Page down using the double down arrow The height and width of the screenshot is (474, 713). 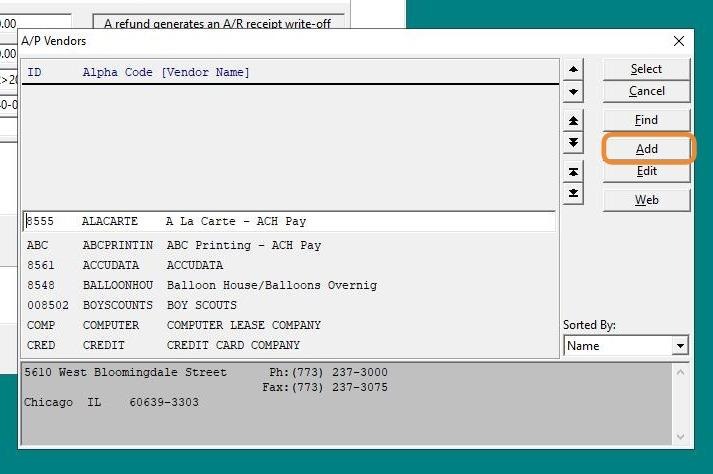point(573,142)
